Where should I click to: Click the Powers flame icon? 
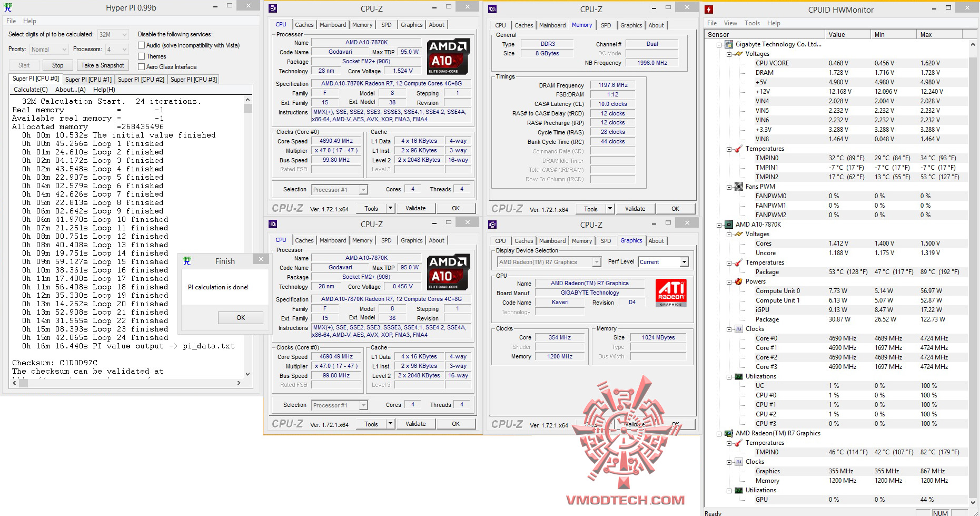point(739,281)
